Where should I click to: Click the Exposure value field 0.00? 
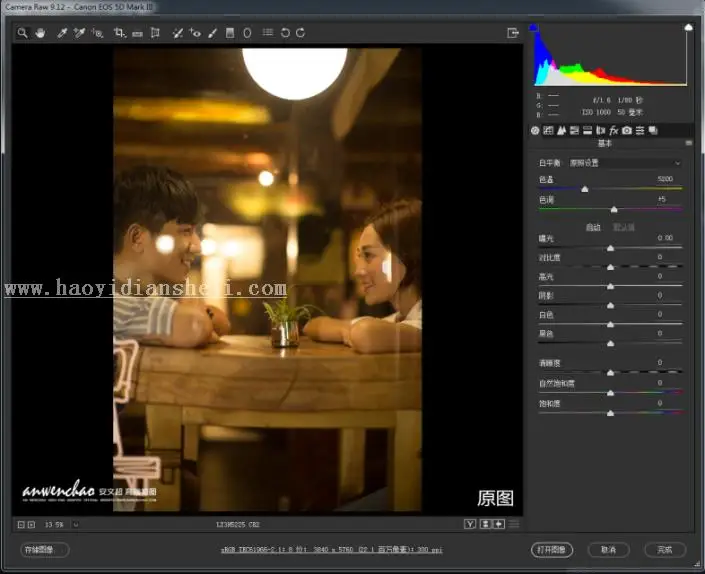[x=665, y=237]
